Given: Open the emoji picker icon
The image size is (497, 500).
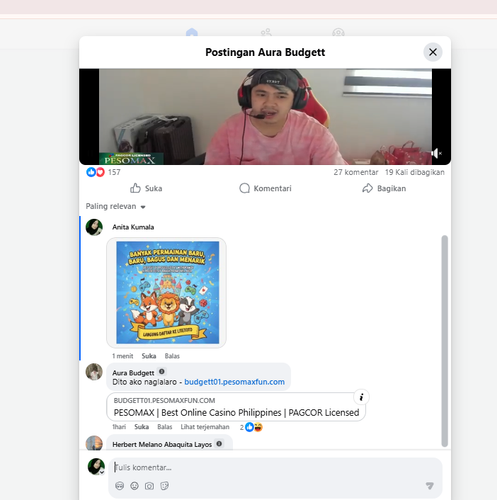Looking at the screenshot, I should tap(134, 486).
